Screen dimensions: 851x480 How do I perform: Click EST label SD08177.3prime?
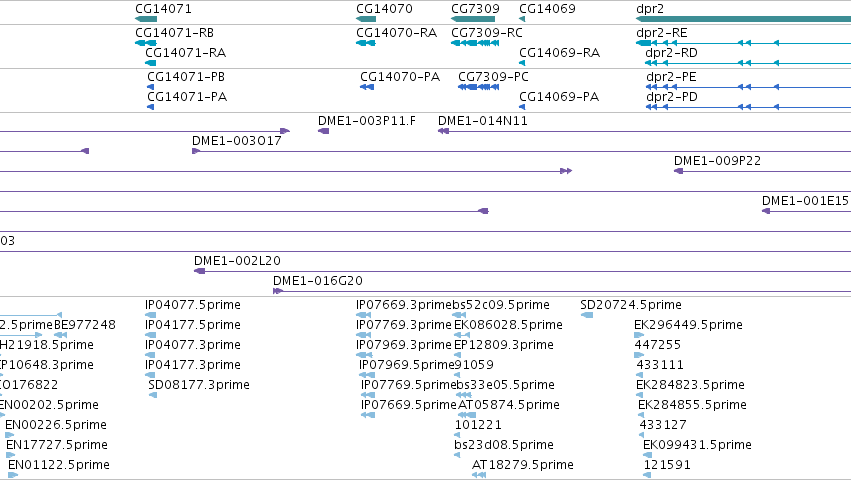[199, 385]
